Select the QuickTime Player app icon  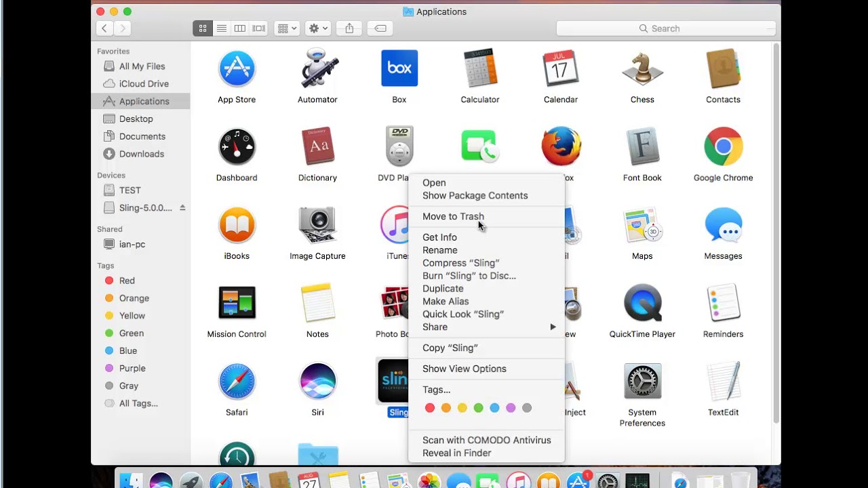[x=642, y=303]
